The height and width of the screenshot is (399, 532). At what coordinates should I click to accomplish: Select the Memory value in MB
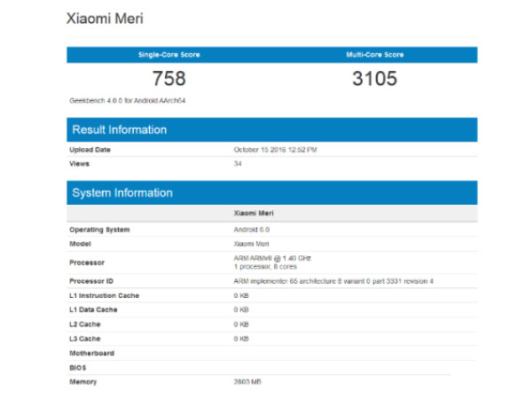[247, 382]
